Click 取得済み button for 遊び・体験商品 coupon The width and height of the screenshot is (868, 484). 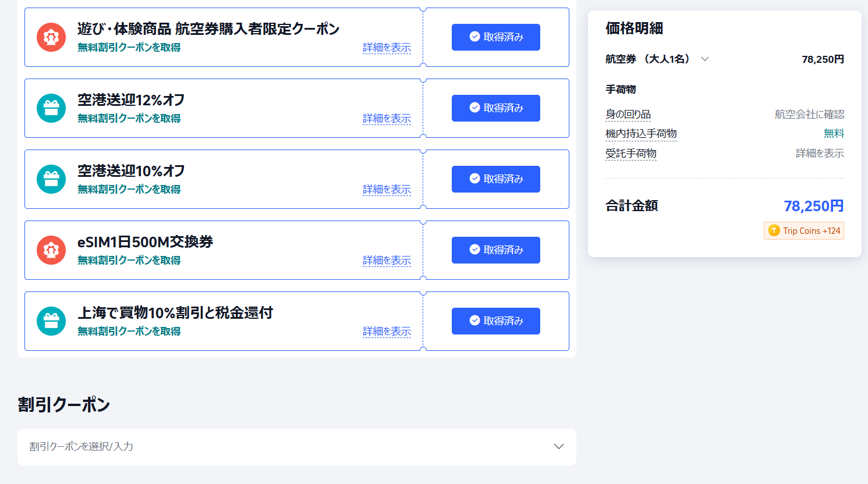[495, 37]
